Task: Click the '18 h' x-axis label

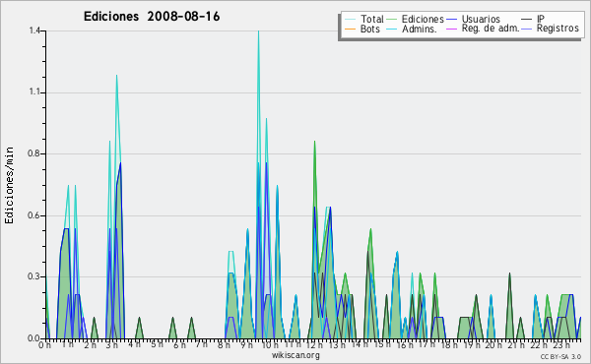Action: [x=449, y=344]
